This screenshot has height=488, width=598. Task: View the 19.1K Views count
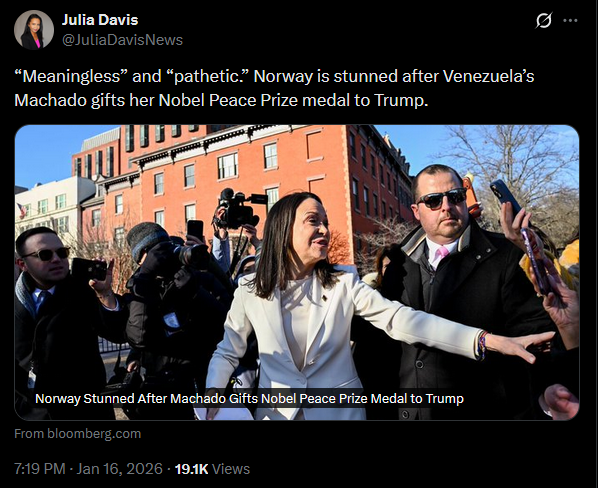coord(212,469)
